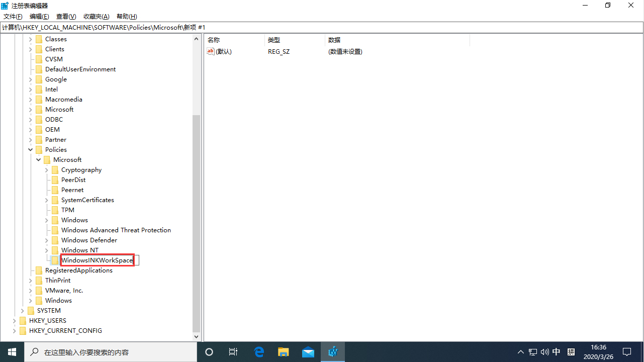This screenshot has width=644, height=362.
Task: Select the (默认) REG_SZ value icon
Action: [x=211, y=51]
